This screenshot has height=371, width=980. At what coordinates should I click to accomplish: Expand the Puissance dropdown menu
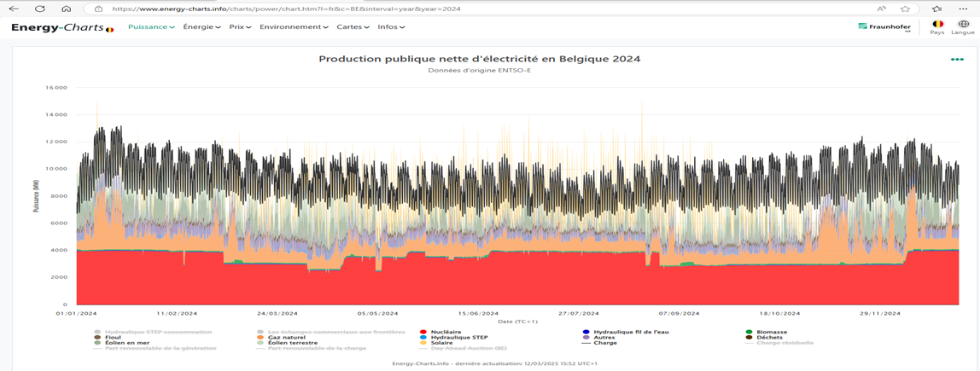tap(151, 27)
